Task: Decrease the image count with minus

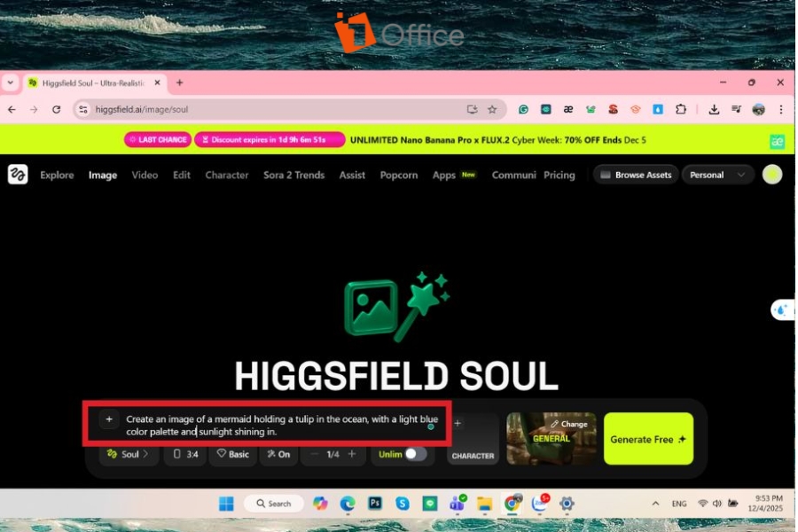Action: coord(314,454)
